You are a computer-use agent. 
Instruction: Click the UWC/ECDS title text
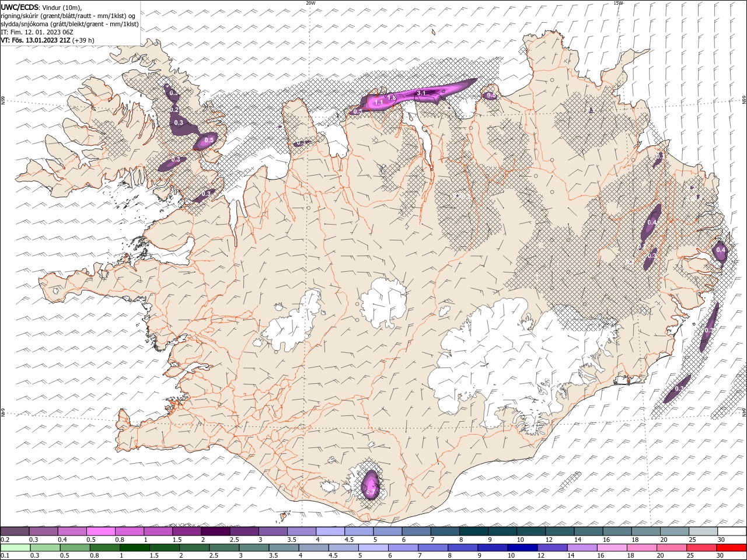click(19, 7)
